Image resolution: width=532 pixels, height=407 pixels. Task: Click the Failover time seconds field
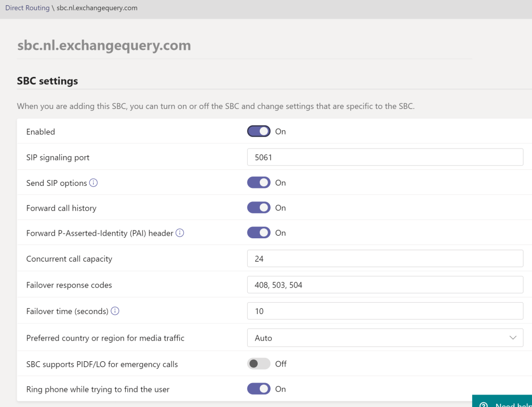384,310
